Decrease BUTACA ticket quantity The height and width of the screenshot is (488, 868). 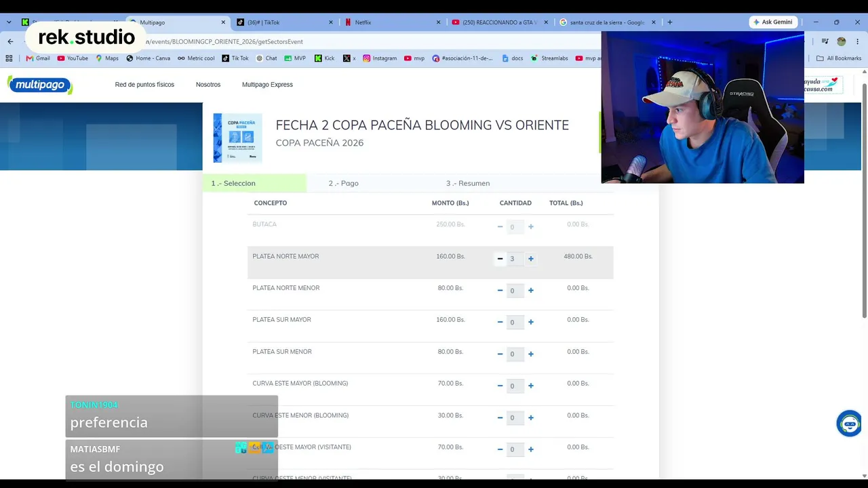pyautogui.click(x=500, y=227)
